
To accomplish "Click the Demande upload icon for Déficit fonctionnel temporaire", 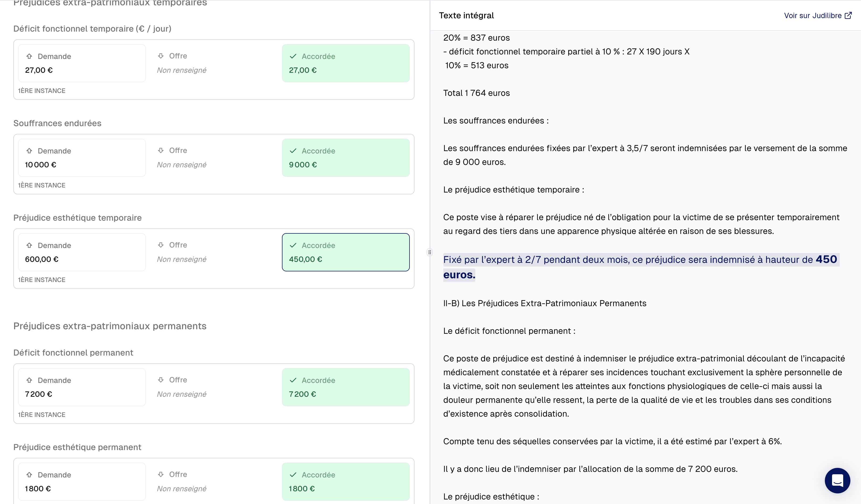I will 29,56.
